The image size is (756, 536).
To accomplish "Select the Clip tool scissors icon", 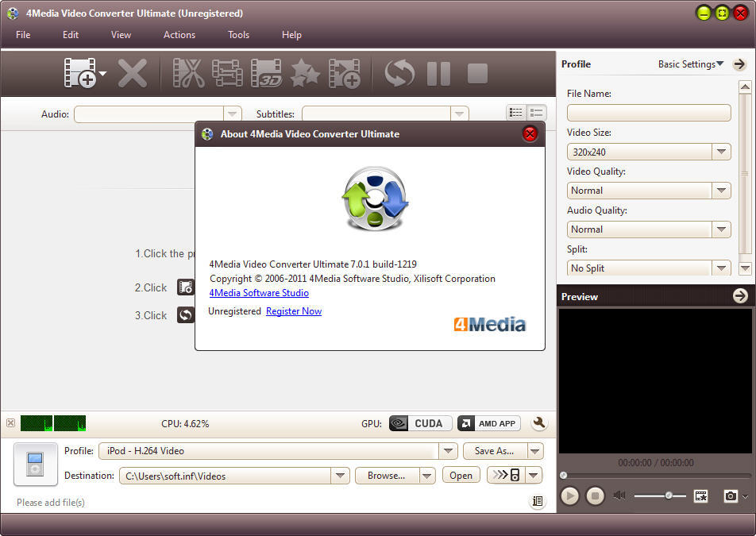I will 187,73.
